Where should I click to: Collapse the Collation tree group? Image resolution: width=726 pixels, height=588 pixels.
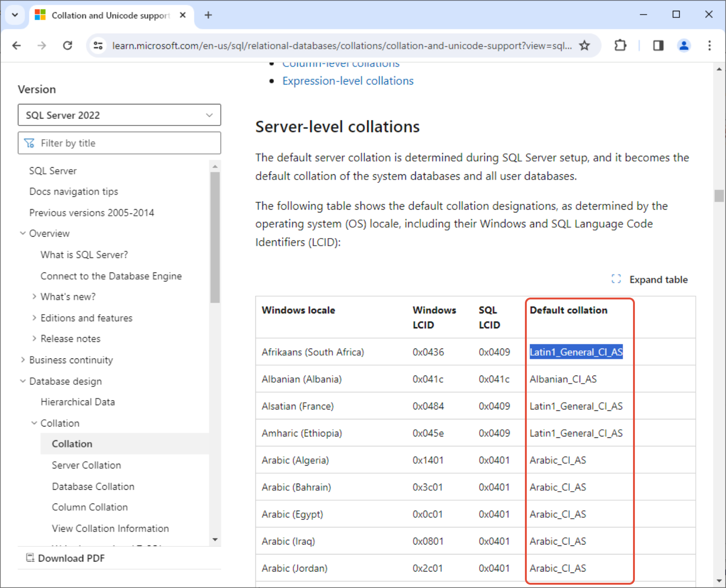pyautogui.click(x=34, y=423)
